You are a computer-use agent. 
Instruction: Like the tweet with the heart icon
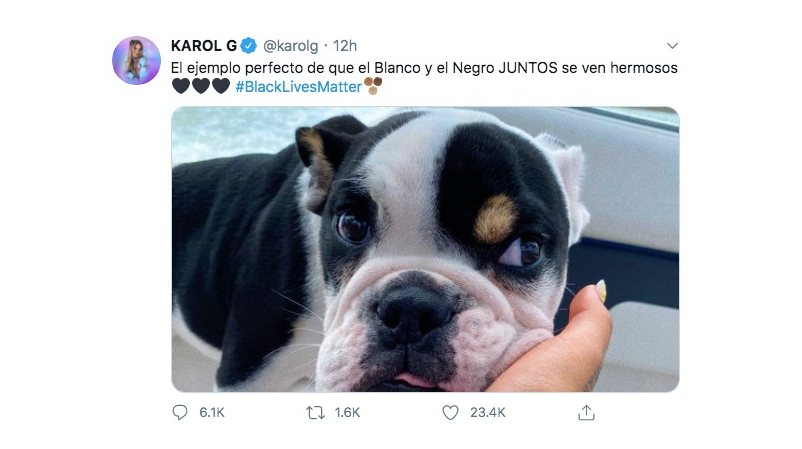click(450, 412)
